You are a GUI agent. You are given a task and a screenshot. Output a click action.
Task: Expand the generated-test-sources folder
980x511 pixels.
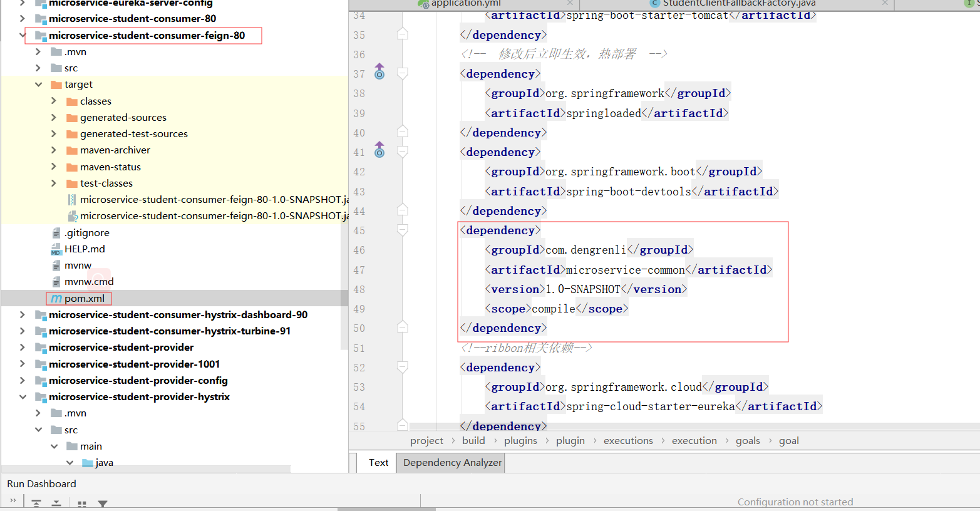coord(54,133)
